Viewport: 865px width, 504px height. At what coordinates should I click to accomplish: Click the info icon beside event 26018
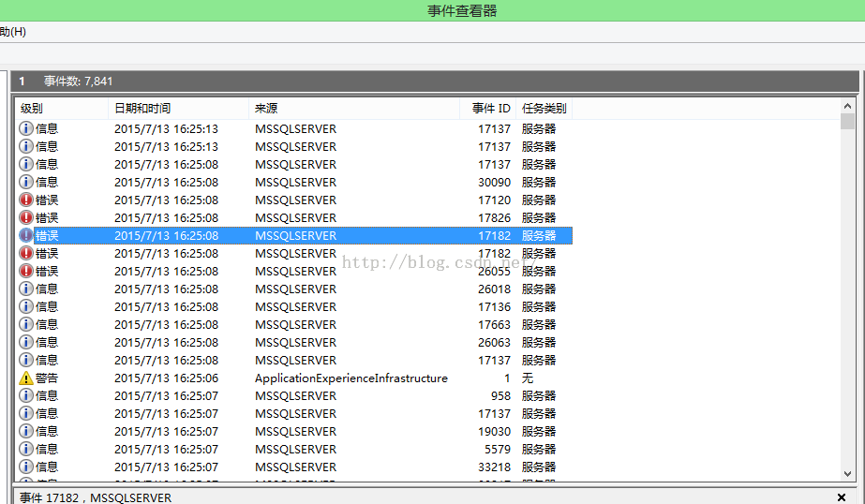26,289
